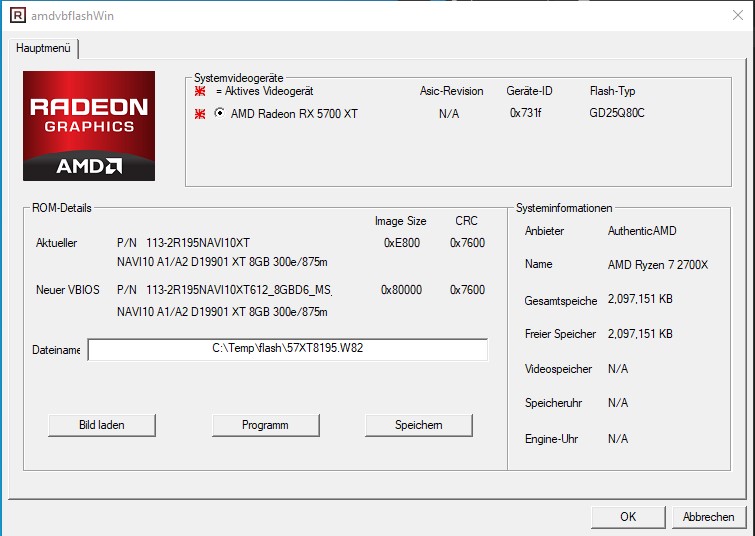Click the Asic-Revision column header

coord(451,91)
